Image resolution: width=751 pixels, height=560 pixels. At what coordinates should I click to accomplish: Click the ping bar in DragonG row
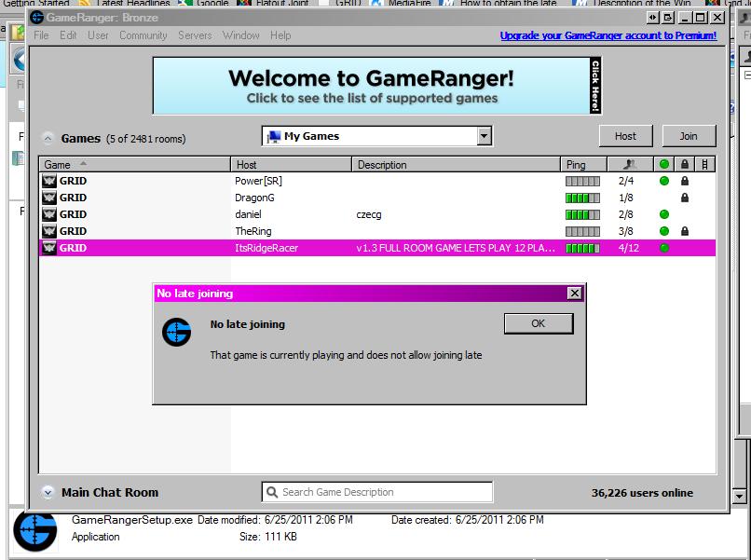pyautogui.click(x=582, y=198)
